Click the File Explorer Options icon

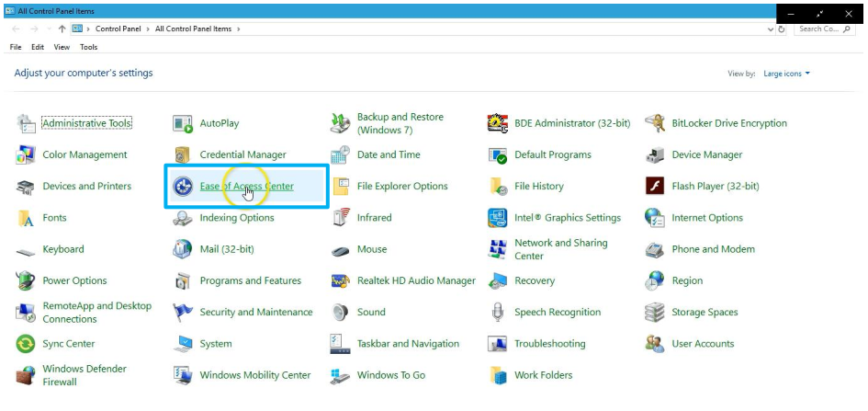[x=340, y=187]
